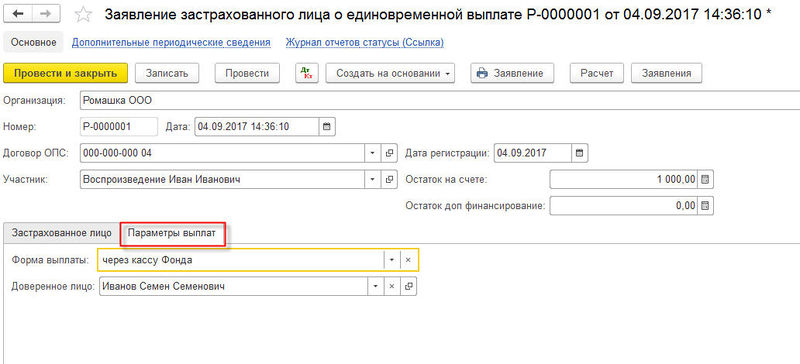Click the Остаток на счете field
800x364 pixels.
624,179
